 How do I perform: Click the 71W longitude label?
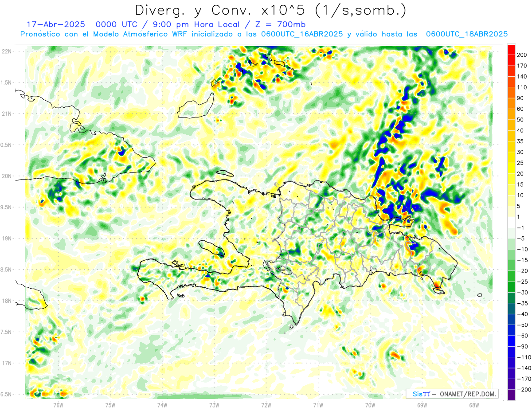coord(318,405)
